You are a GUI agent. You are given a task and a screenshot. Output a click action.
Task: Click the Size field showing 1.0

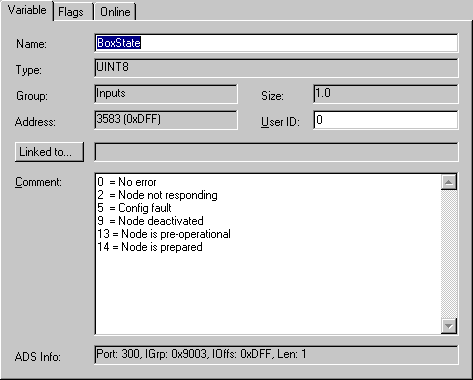386,94
